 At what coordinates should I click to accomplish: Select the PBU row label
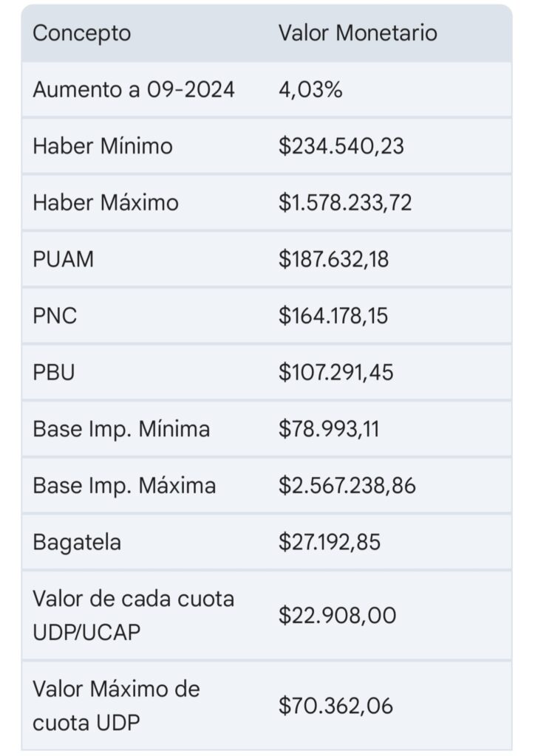[53, 372]
